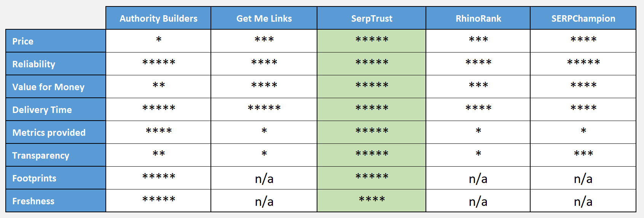Viewport: 644px width, 218px height.
Task: Select SERPChampion three-star Transparency cell
Action: click(583, 155)
